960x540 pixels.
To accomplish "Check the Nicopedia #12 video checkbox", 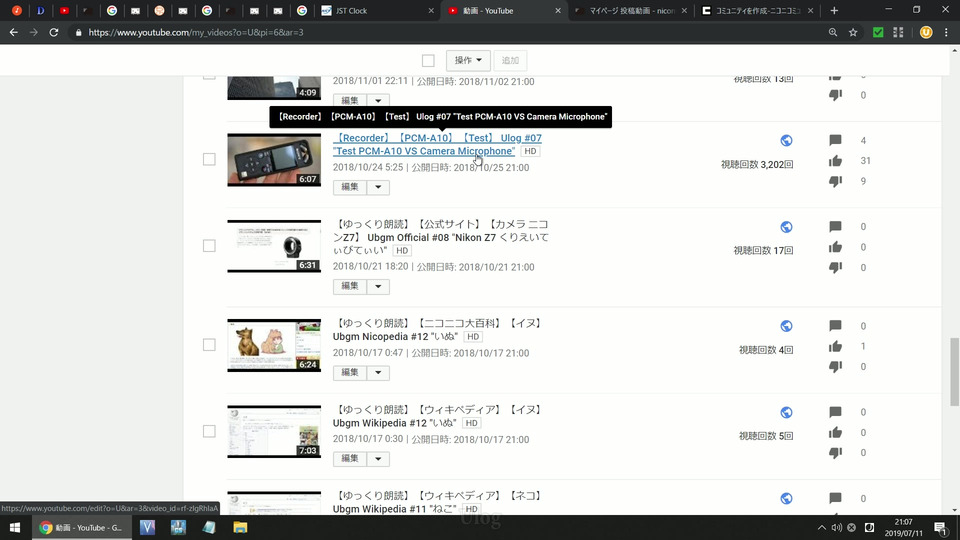I will tap(209, 345).
